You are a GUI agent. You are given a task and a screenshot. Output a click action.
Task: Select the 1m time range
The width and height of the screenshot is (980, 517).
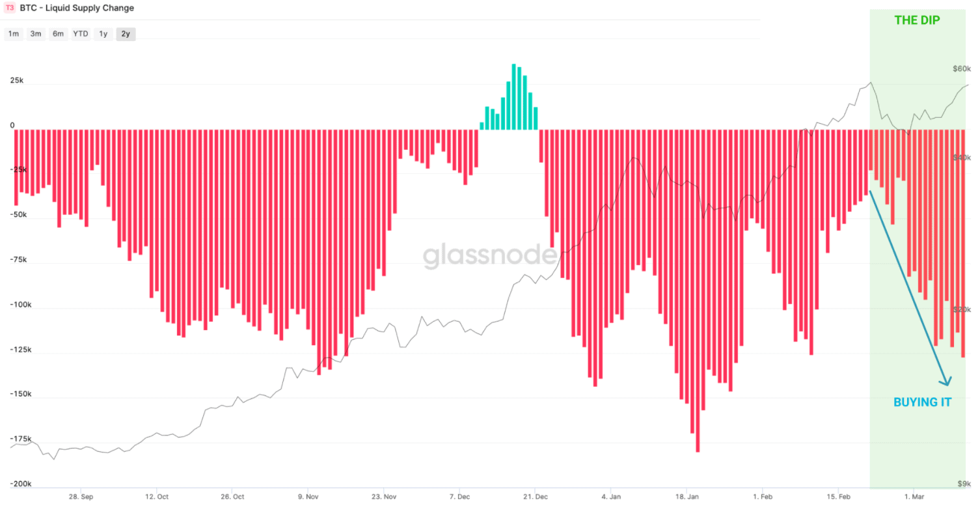14,34
